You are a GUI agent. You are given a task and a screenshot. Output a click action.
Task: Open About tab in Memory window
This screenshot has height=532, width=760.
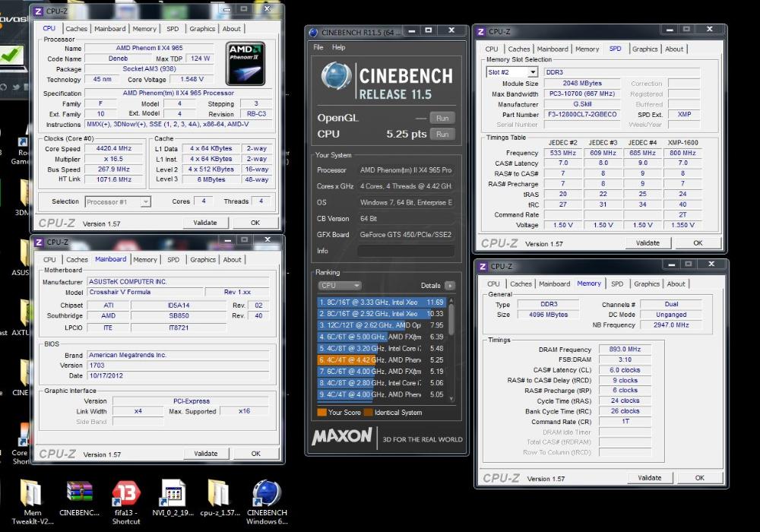pyautogui.click(x=676, y=284)
